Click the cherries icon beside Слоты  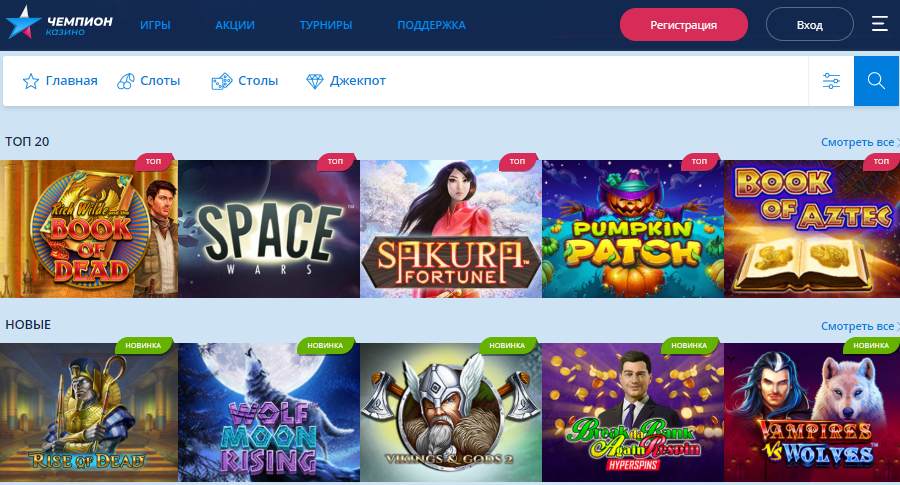[126, 81]
